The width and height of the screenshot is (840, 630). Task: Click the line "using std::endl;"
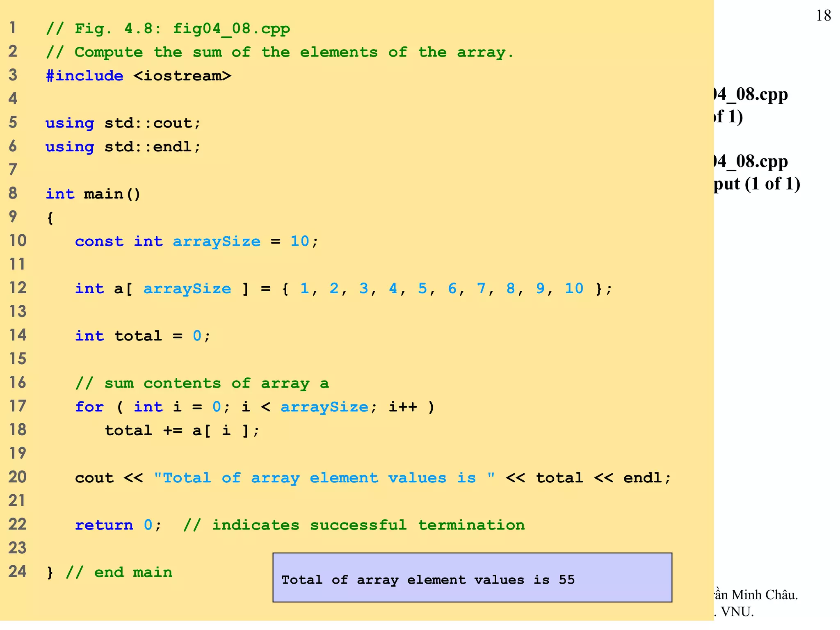pyautogui.click(x=123, y=146)
